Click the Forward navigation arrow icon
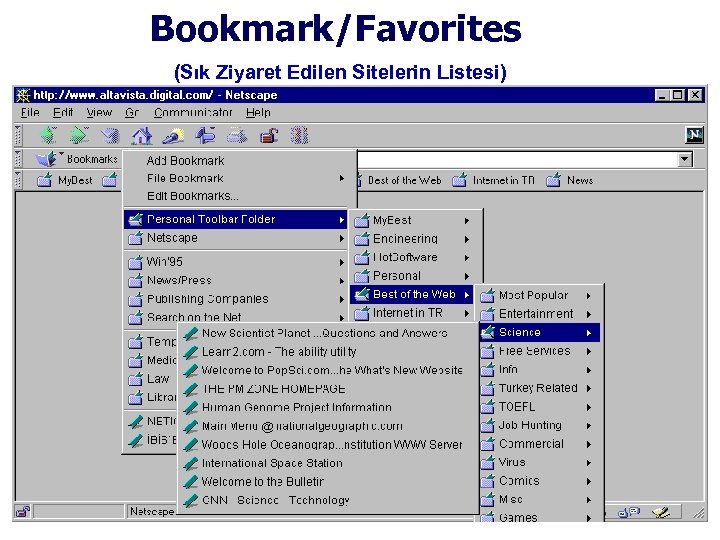 click(79, 135)
